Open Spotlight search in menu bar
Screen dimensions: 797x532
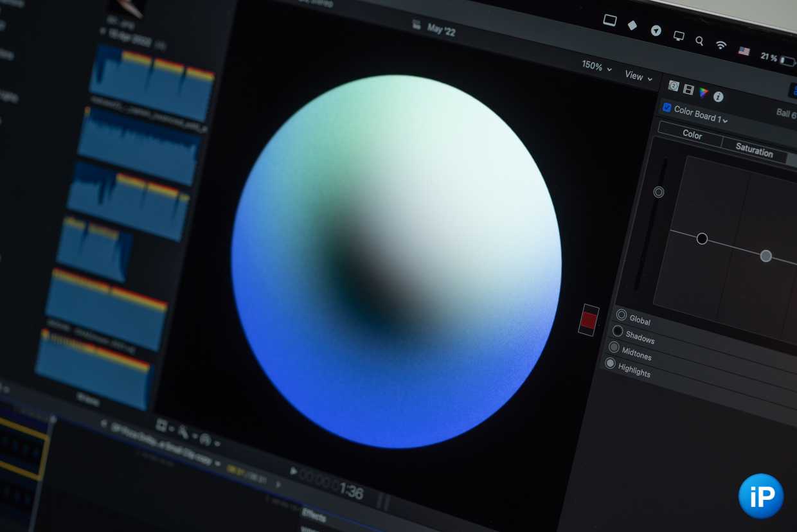(699, 41)
